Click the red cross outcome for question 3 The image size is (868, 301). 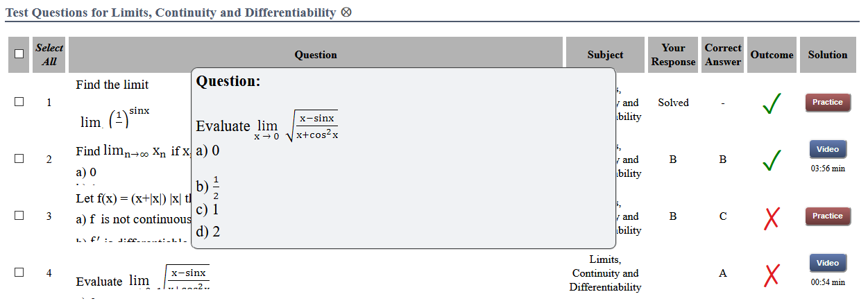click(771, 218)
